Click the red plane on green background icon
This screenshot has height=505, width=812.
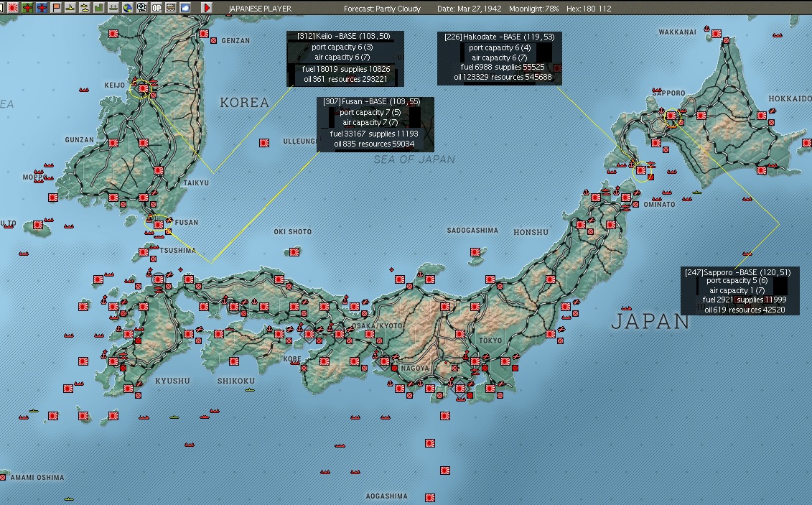[27, 8]
